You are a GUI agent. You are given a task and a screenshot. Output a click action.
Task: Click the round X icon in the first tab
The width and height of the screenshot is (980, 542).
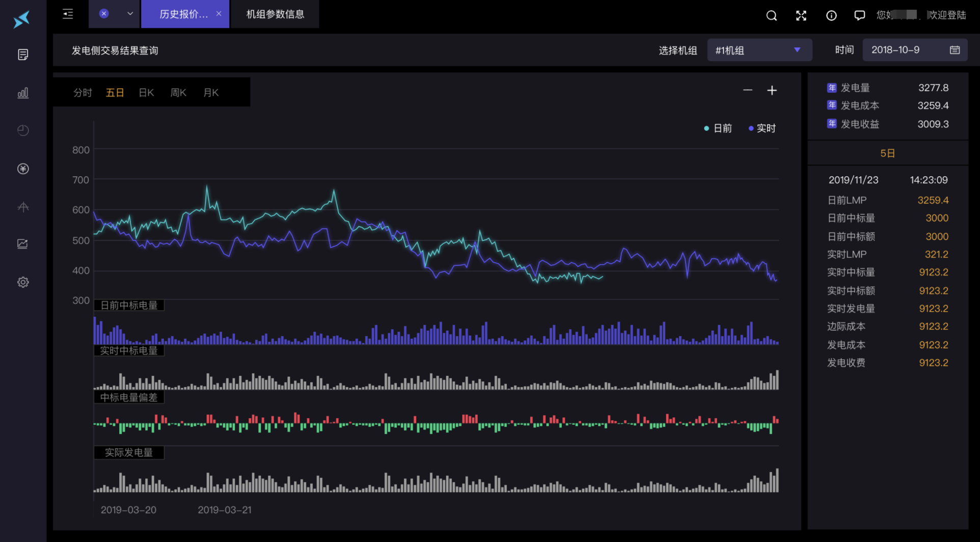[104, 14]
